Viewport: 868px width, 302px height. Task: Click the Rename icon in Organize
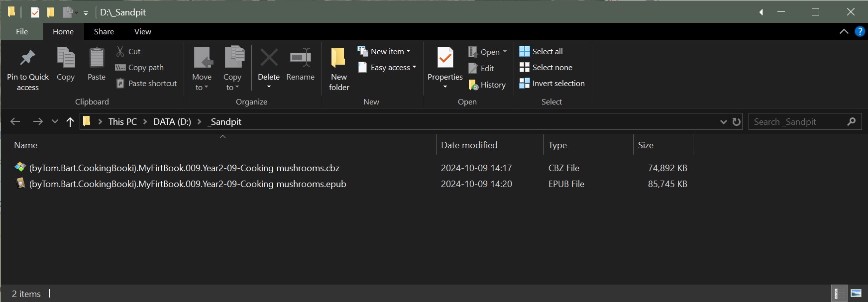click(x=301, y=58)
